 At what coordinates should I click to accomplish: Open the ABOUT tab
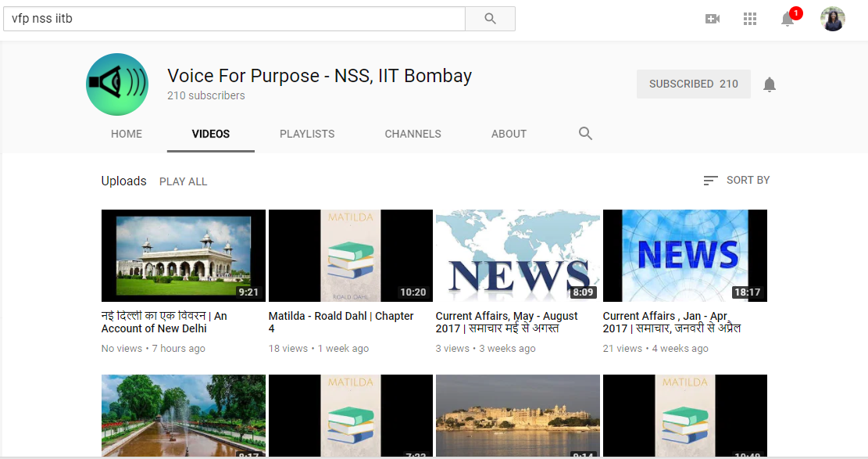tap(509, 134)
